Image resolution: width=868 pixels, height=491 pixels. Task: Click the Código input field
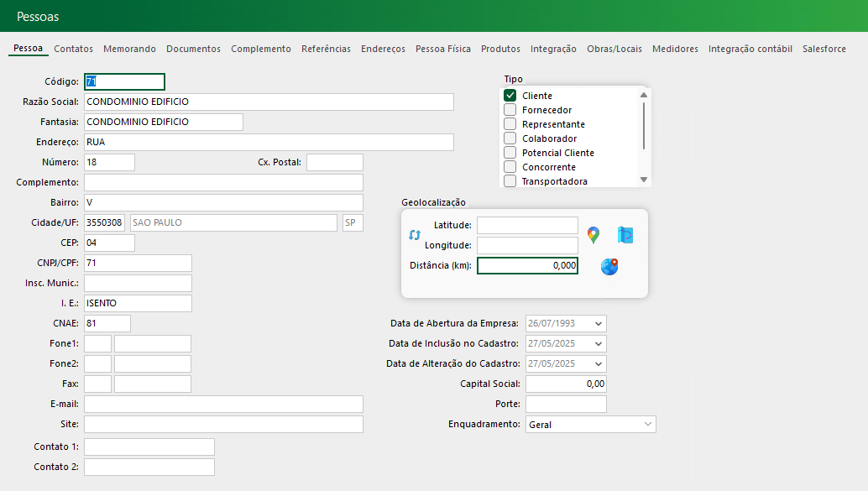click(x=124, y=82)
